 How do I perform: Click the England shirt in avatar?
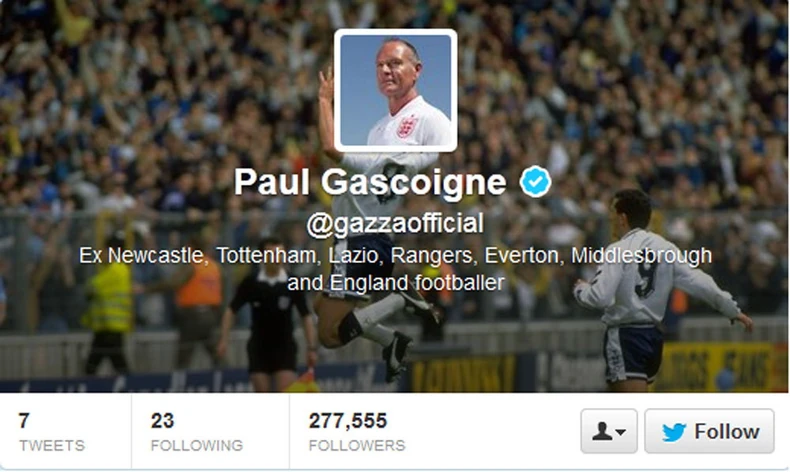click(x=409, y=123)
